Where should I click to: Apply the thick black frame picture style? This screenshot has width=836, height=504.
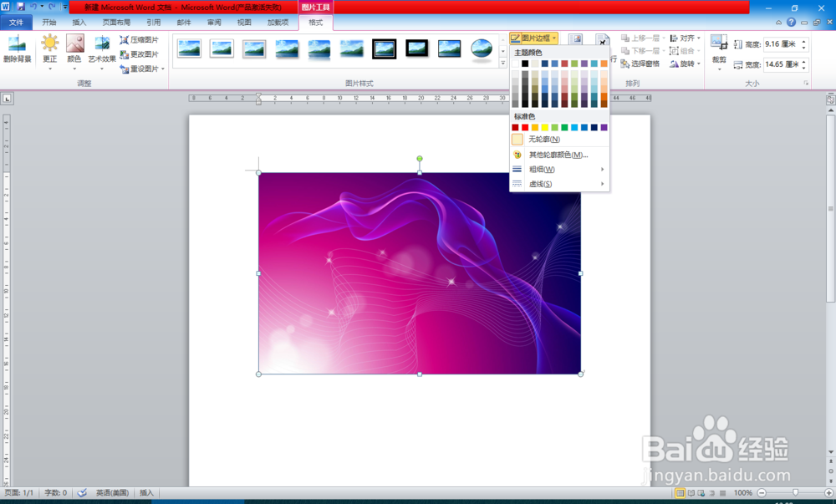click(x=384, y=48)
